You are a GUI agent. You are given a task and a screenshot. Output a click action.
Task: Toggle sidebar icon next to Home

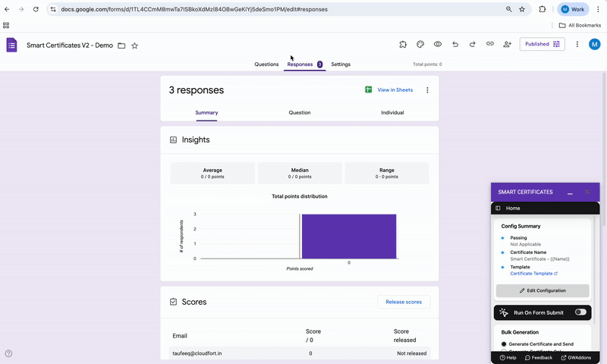(498, 208)
